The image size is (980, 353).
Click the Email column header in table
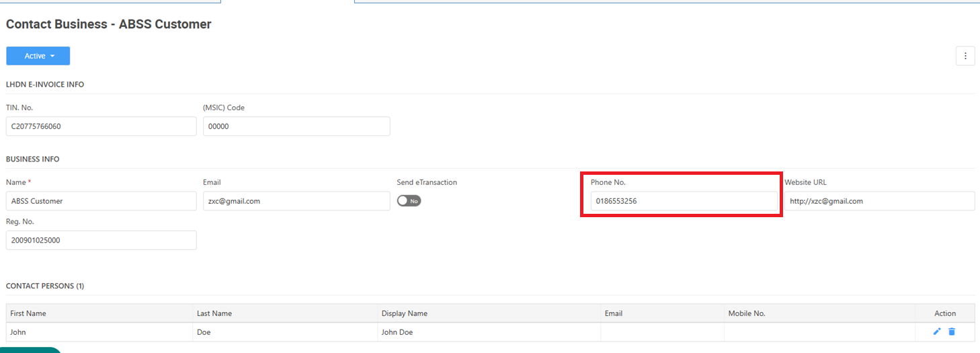click(614, 313)
